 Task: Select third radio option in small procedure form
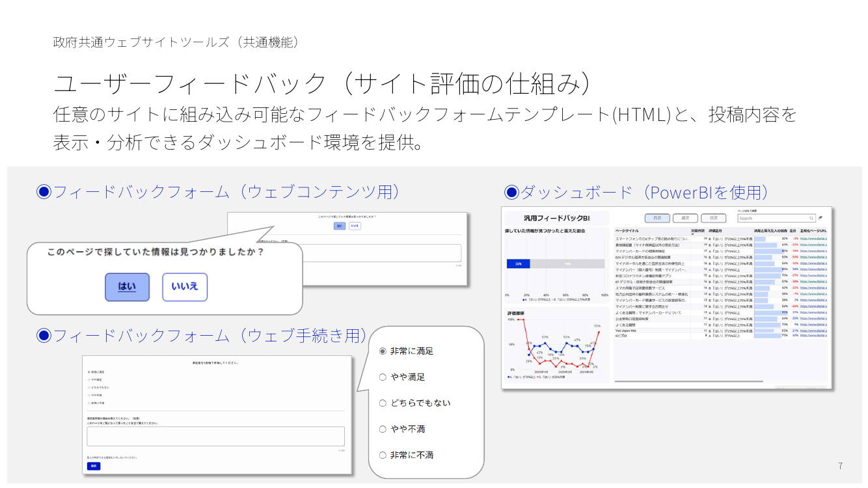coord(89,387)
